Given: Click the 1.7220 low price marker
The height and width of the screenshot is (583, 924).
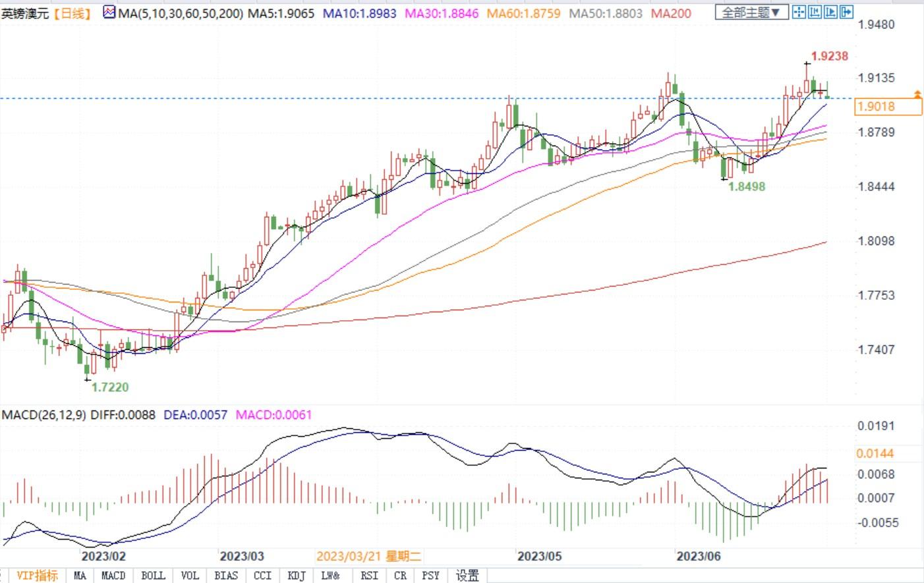Looking at the screenshot, I should pyautogui.click(x=110, y=387).
